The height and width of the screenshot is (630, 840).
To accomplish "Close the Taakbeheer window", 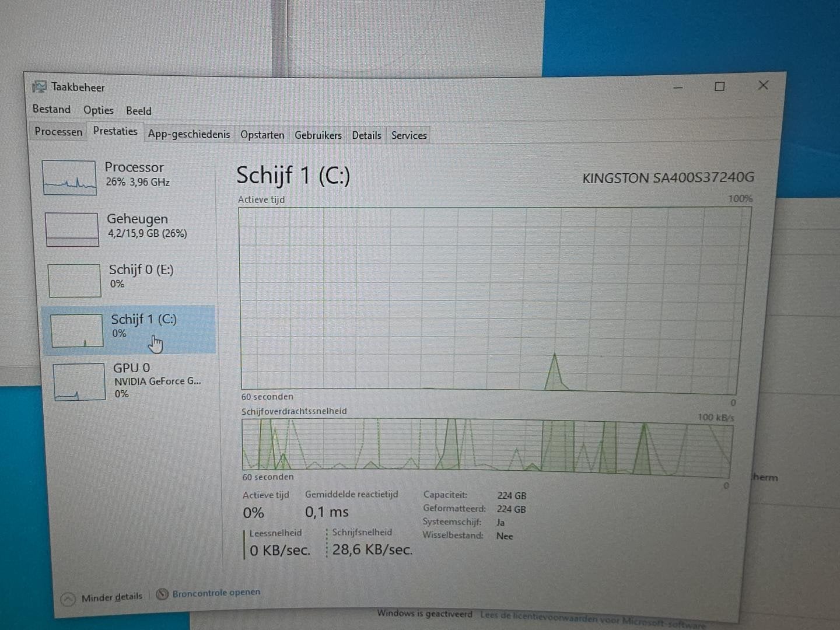I will coord(763,85).
